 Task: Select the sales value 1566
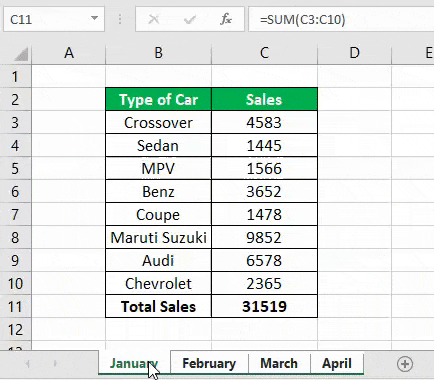pyautogui.click(x=264, y=168)
